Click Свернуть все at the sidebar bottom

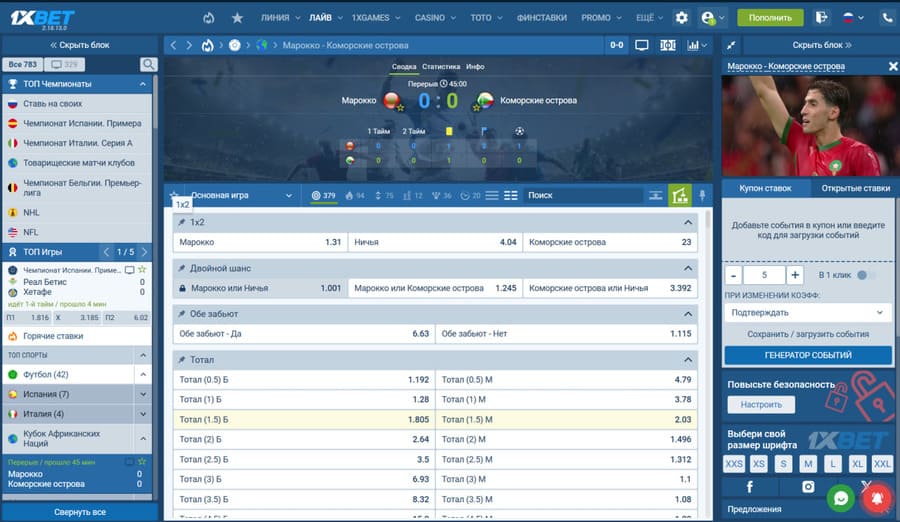(x=80, y=512)
